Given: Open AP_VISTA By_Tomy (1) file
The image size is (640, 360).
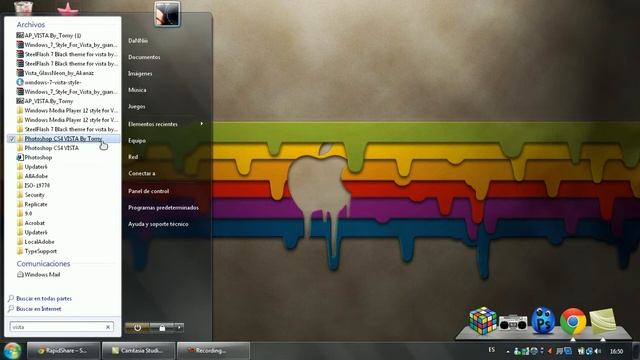Looking at the screenshot, I should [x=49, y=36].
